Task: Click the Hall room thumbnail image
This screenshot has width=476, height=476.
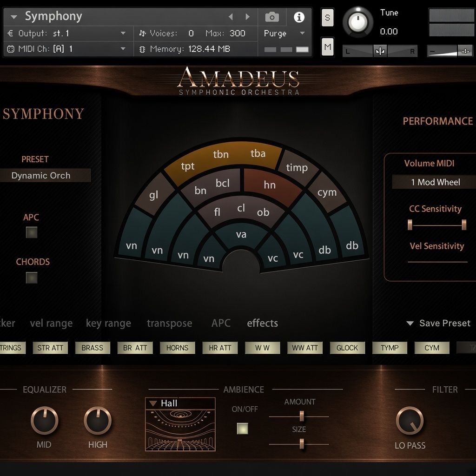Action: pyautogui.click(x=180, y=430)
